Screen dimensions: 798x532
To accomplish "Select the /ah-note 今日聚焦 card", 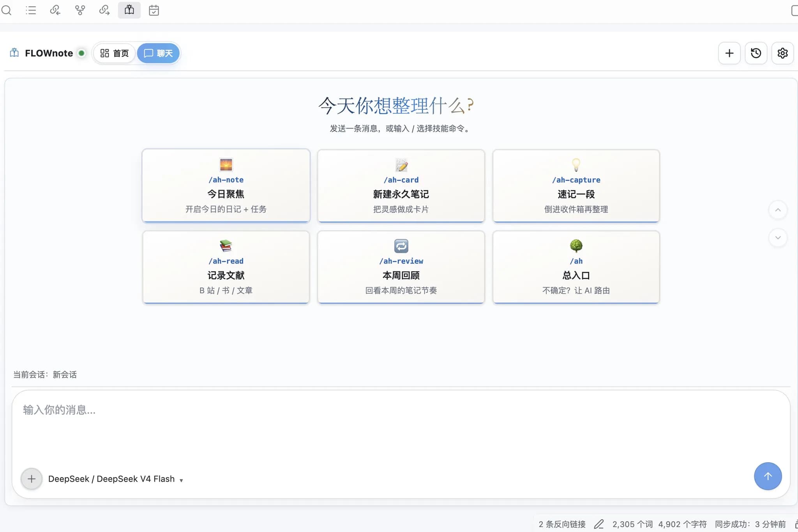I will tap(226, 186).
